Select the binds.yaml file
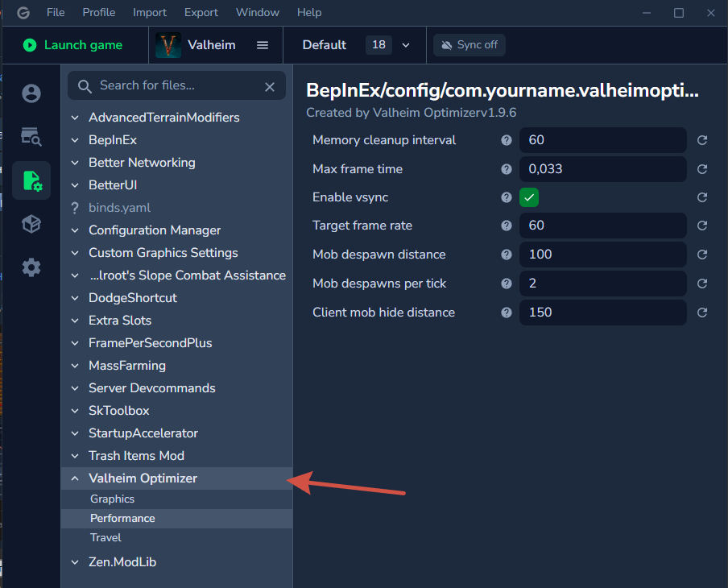Image resolution: width=728 pixels, height=588 pixels. (x=176, y=208)
